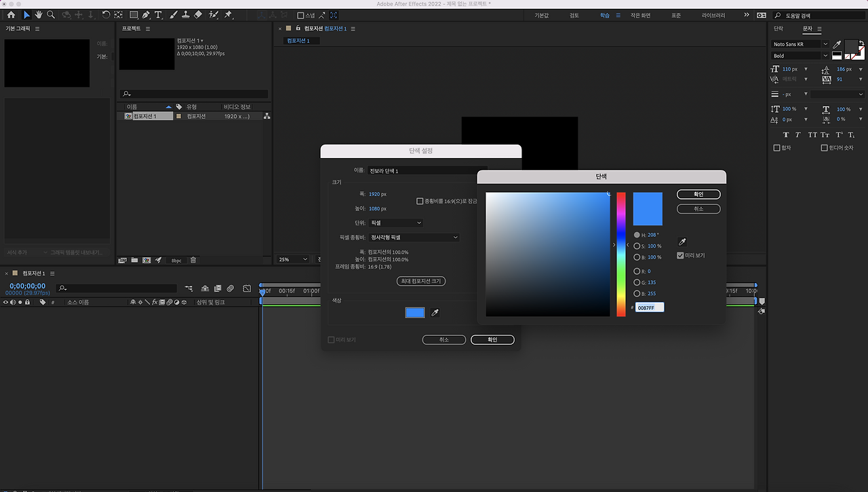868x492 pixels.
Task: Enable the 합자 ligatures checkbox
Action: tap(777, 148)
